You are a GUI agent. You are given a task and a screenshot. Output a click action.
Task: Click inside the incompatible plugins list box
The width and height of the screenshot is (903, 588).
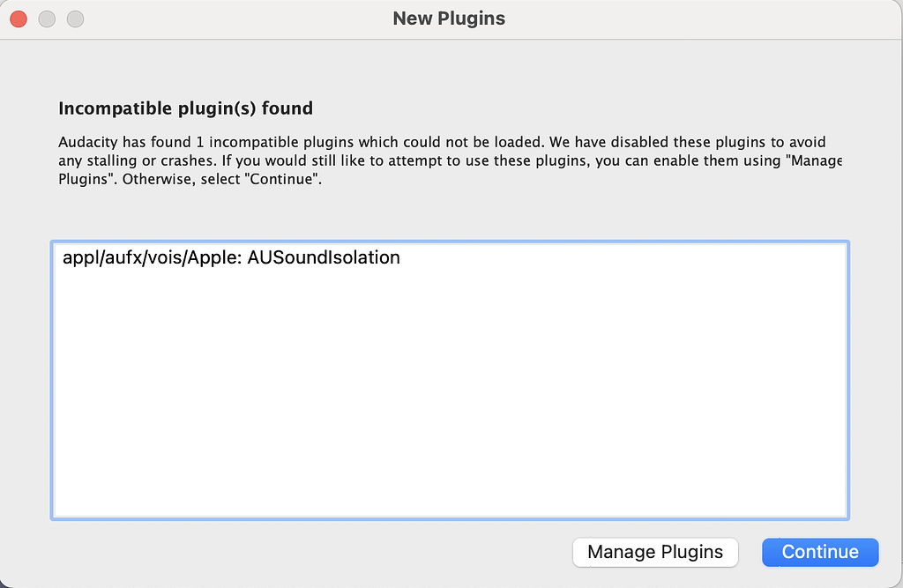click(x=450, y=379)
